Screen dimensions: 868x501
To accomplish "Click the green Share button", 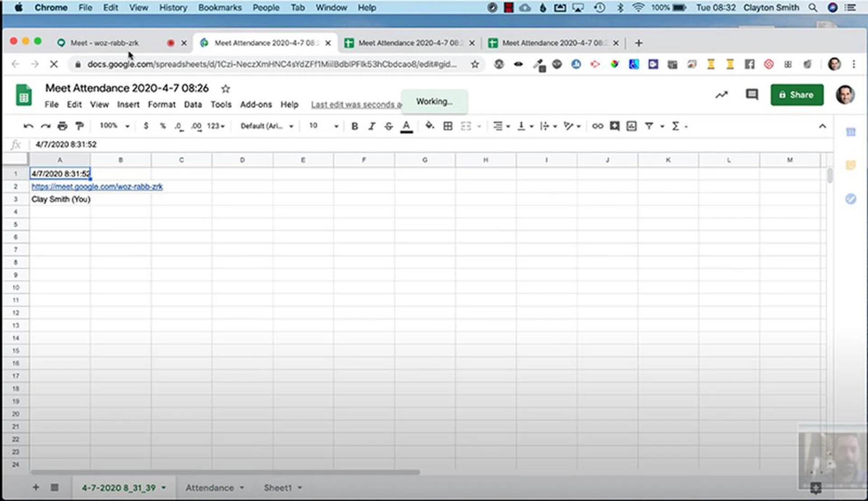I will 797,94.
